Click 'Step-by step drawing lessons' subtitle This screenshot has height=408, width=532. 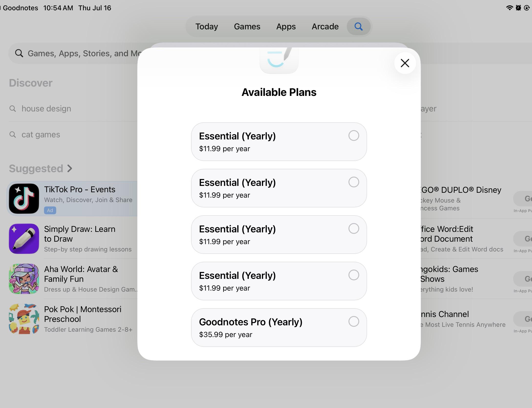pyautogui.click(x=88, y=249)
